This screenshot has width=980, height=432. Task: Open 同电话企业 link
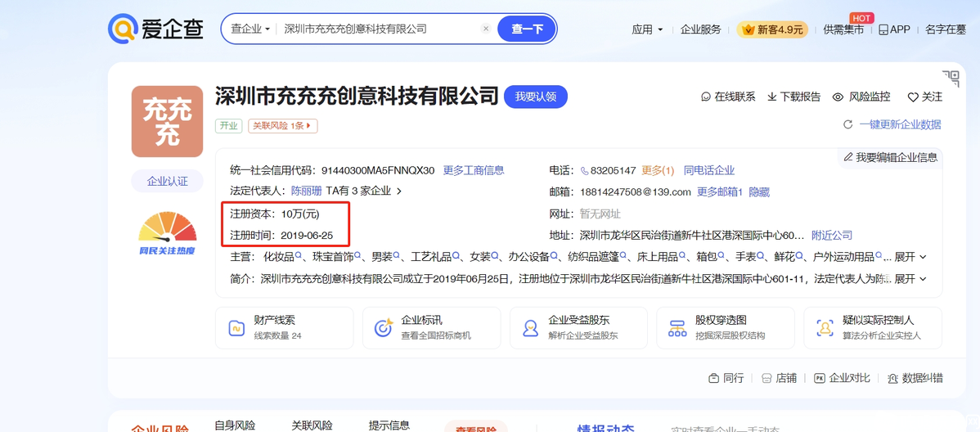pyautogui.click(x=709, y=171)
